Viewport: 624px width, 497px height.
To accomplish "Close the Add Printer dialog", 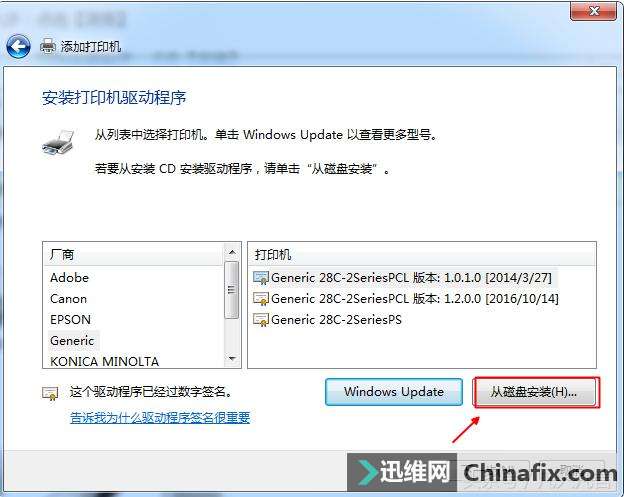I will pyautogui.click(x=593, y=11).
